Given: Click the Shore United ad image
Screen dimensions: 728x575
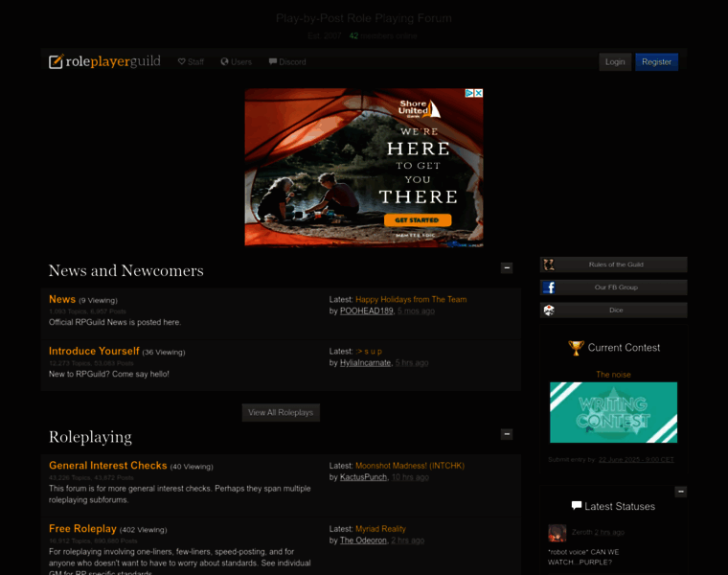Looking at the screenshot, I should point(364,167).
